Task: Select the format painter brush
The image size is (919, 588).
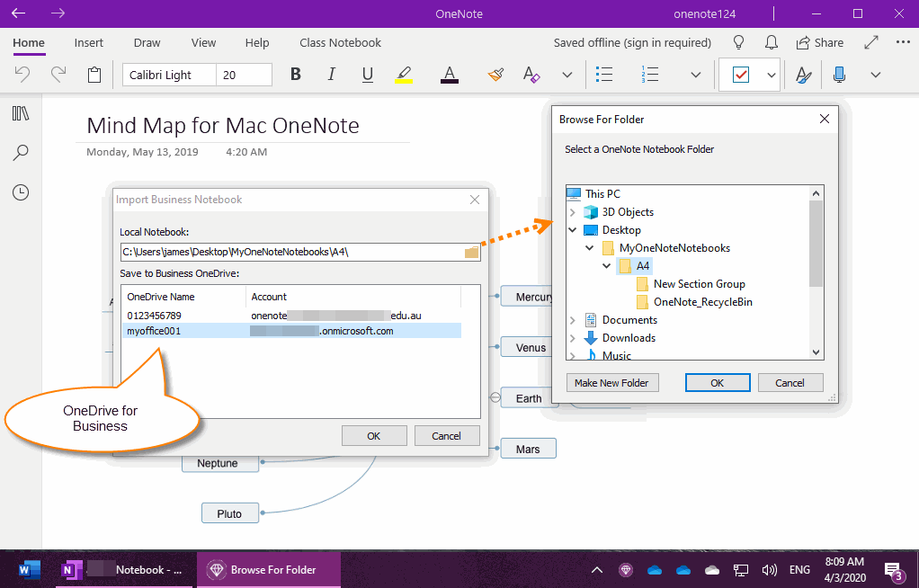Action: [x=495, y=75]
